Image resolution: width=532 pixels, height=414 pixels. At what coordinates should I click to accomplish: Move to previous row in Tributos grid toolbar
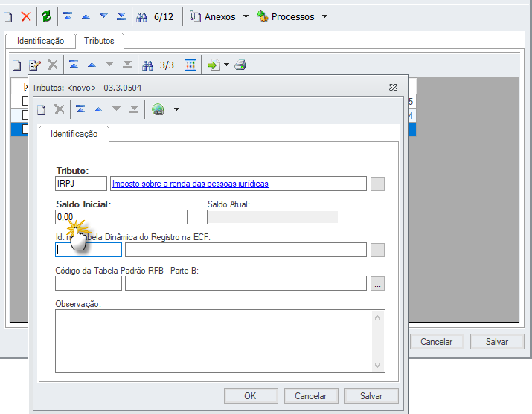point(92,65)
